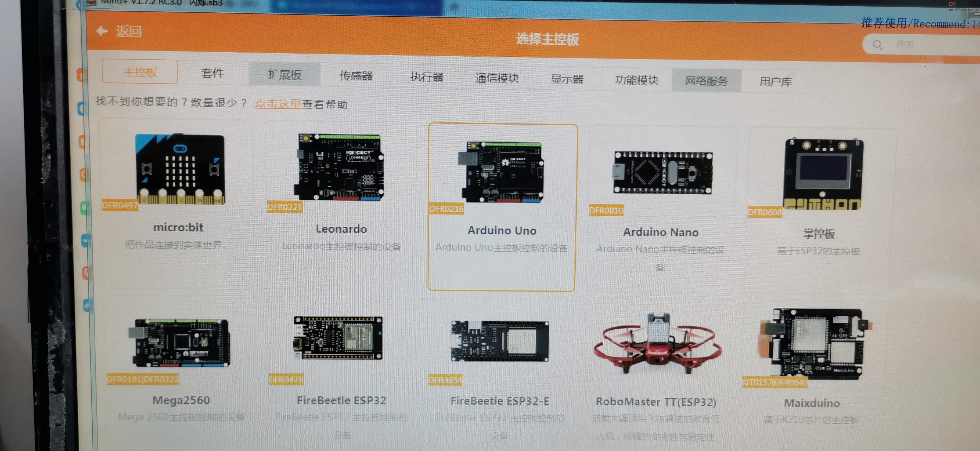
Task: Click the Arduino Nano title text
Action: [x=661, y=232]
